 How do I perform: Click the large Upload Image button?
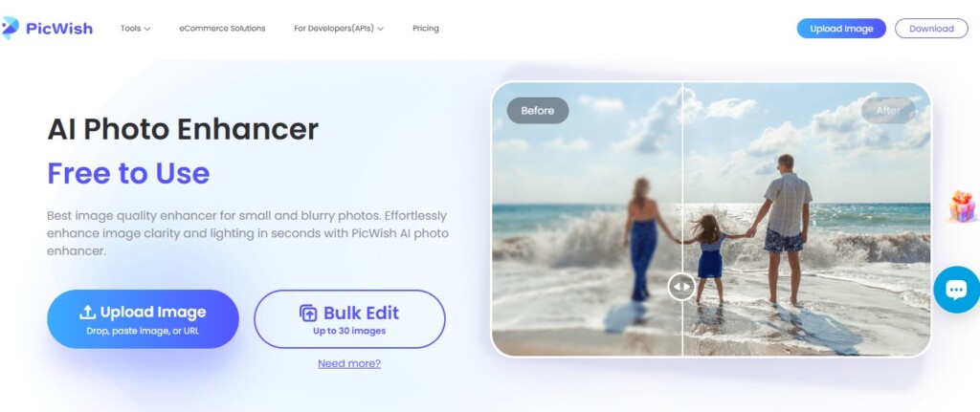tap(144, 319)
